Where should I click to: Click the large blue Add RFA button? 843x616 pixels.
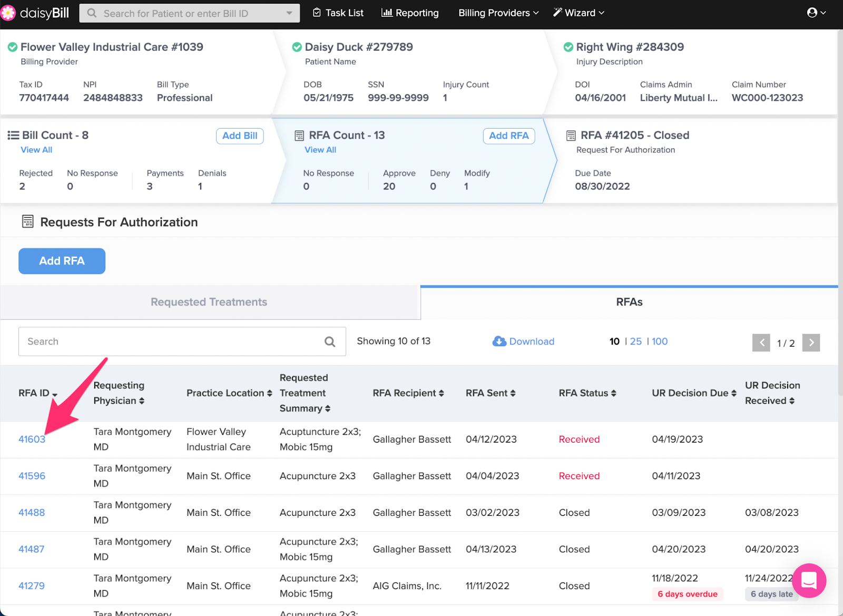coord(62,261)
